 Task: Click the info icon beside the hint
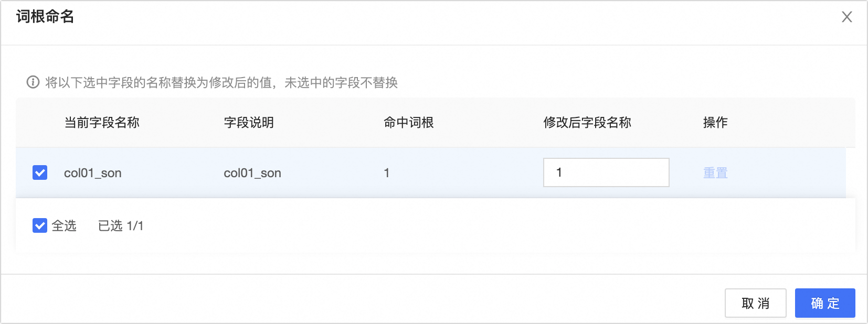[x=33, y=82]
